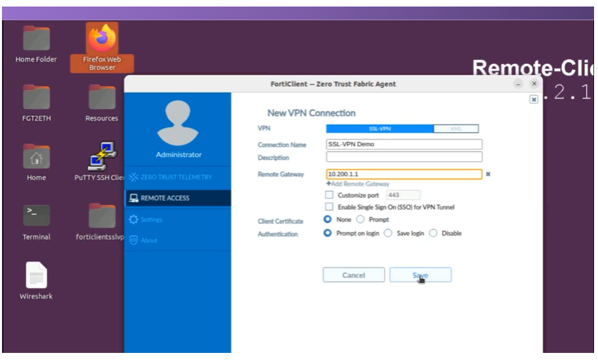Click the Remote Gateway field showing 10.200.1.1

point(404,174)
